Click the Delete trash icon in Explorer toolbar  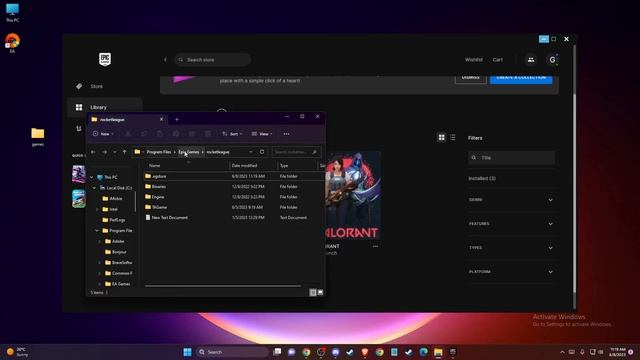208,134
